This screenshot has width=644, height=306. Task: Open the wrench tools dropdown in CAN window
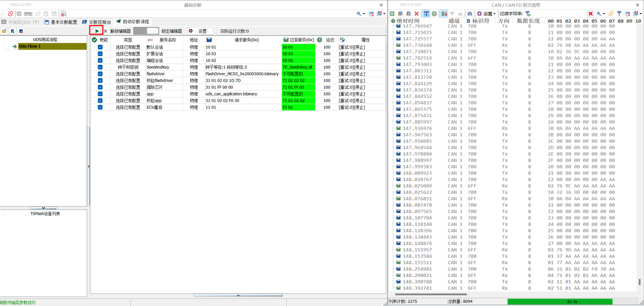point(601,14)
